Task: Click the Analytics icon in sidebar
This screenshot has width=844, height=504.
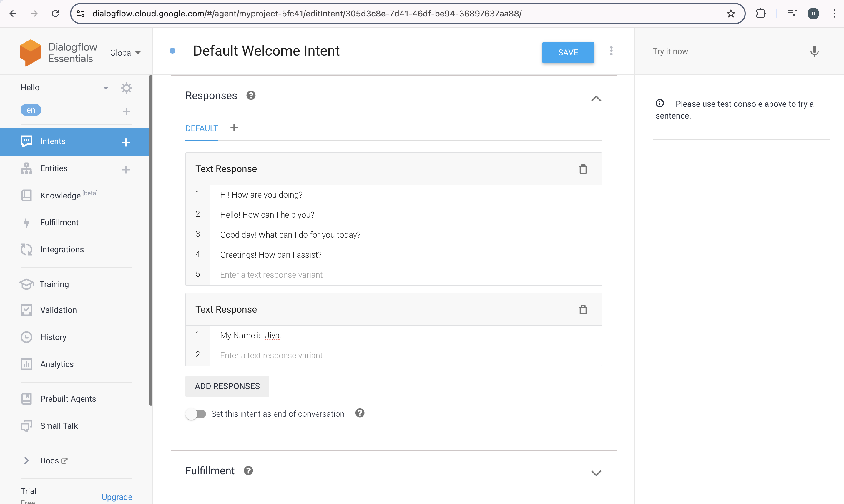Action: tap(27, 364)
